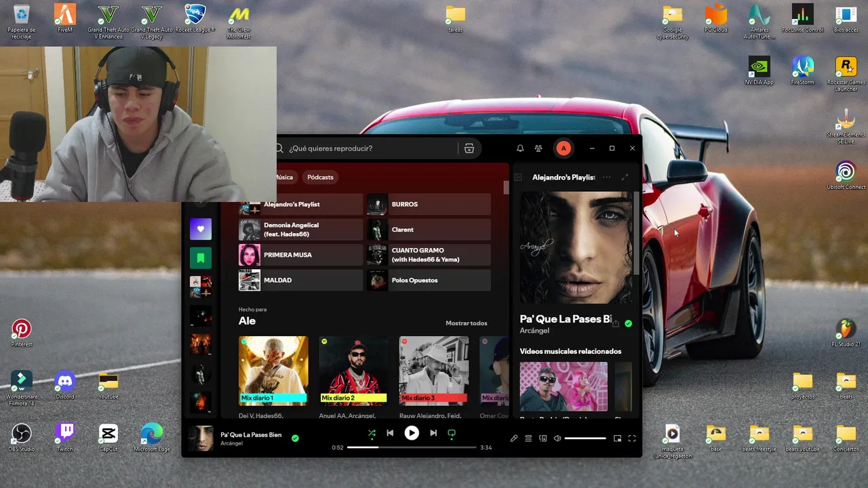
Task: Open the NVIDIA App desktop icon
Action: (x=759, y=70)
